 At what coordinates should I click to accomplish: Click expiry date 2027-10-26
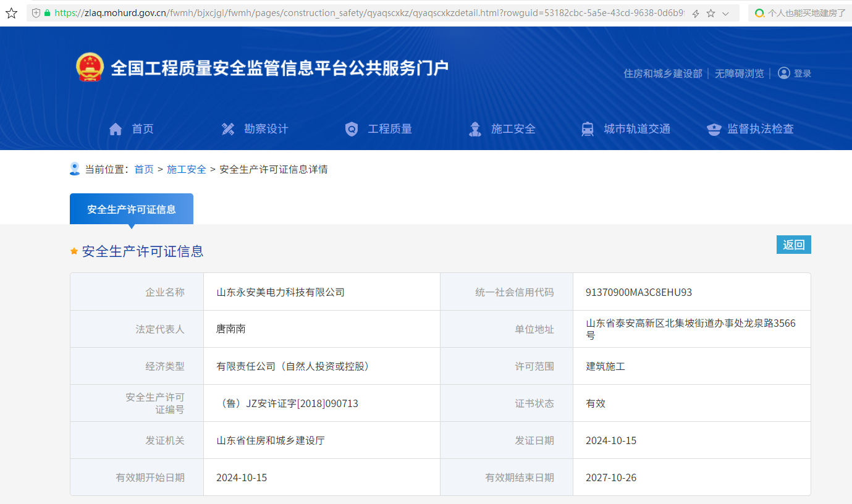click(611, 477)
